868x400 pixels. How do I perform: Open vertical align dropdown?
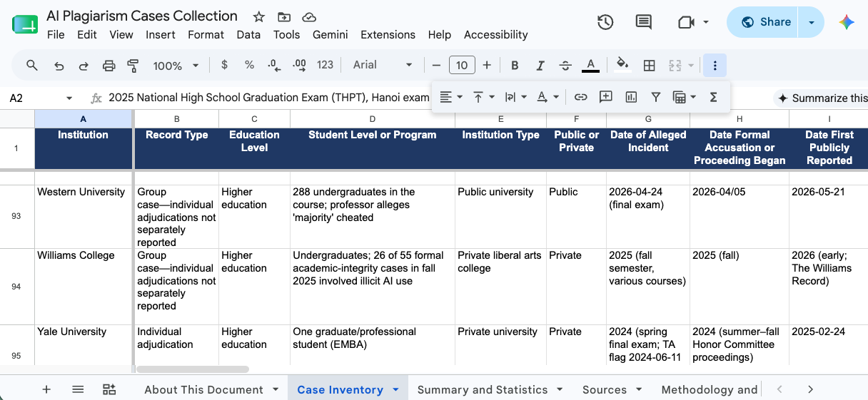[483, 97]
